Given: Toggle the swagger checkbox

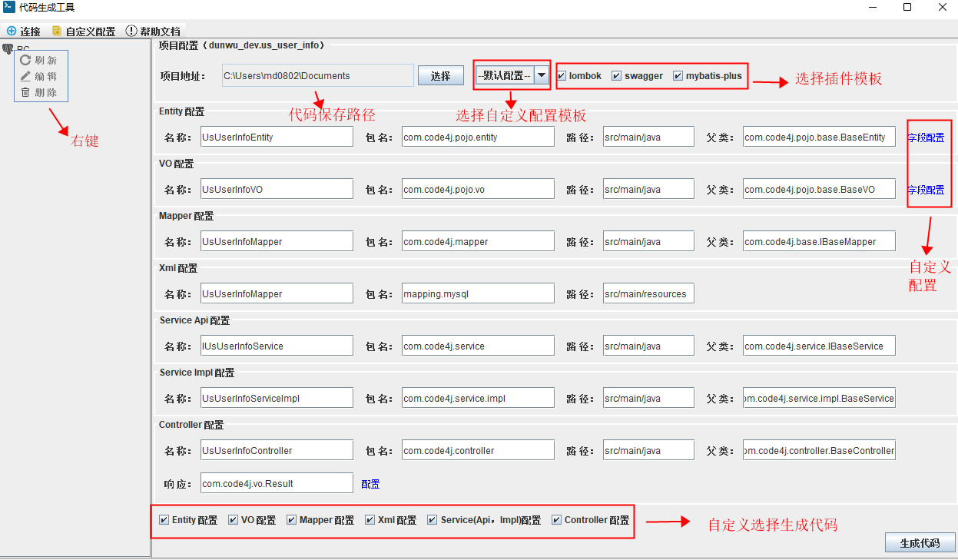Looking at the screenshot, I should point(617,76).
